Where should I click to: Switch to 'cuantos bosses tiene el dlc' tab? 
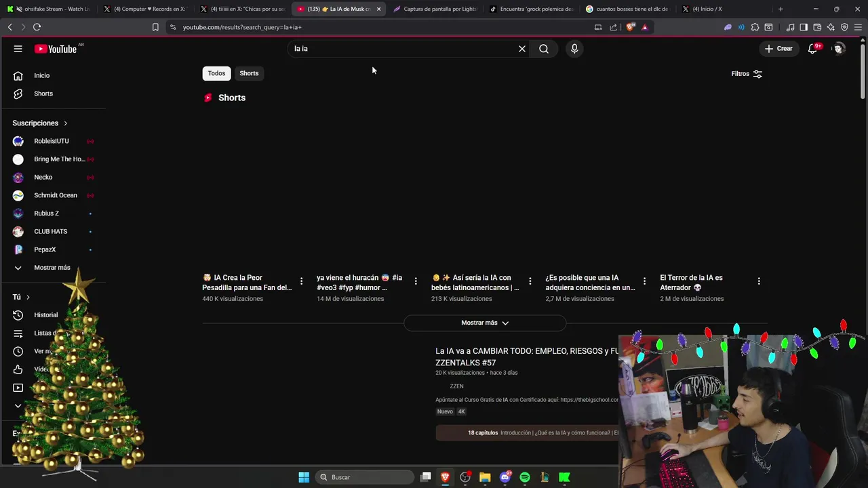[629, 9]
